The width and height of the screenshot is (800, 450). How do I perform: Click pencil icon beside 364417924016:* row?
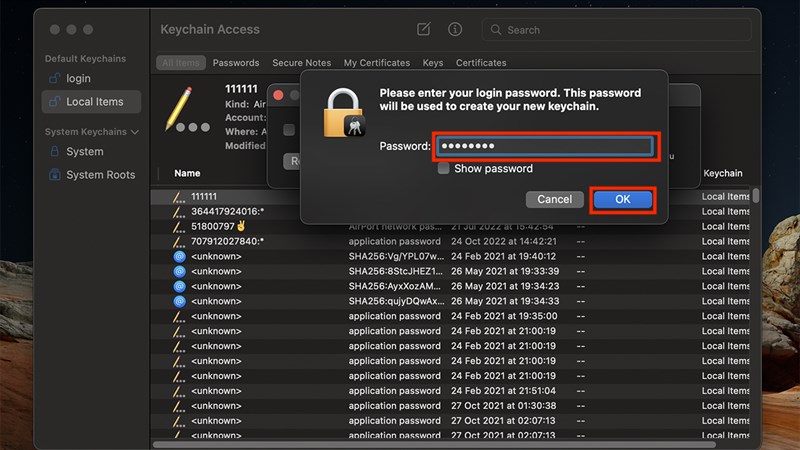(x=178, y=212)
